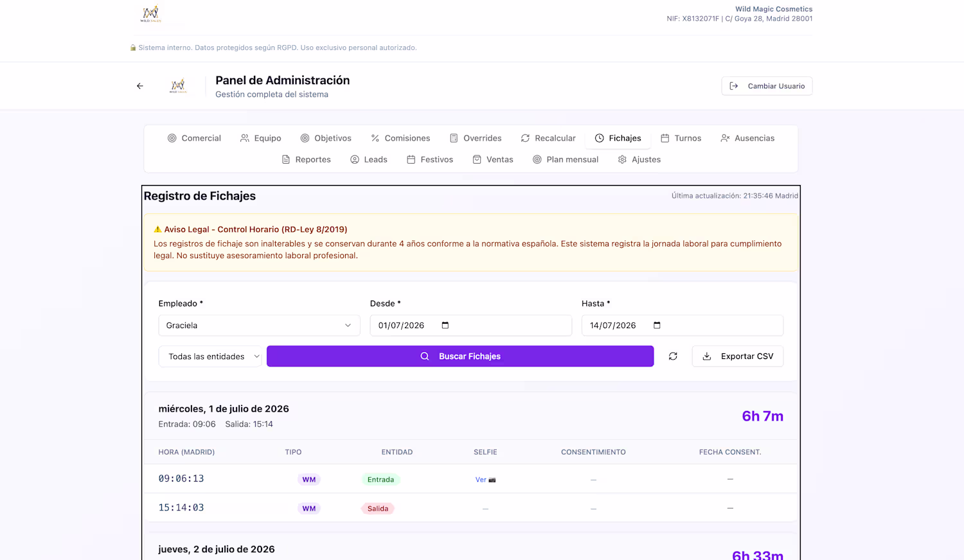
Task: Click the Hasta date field
Action: 682,326
